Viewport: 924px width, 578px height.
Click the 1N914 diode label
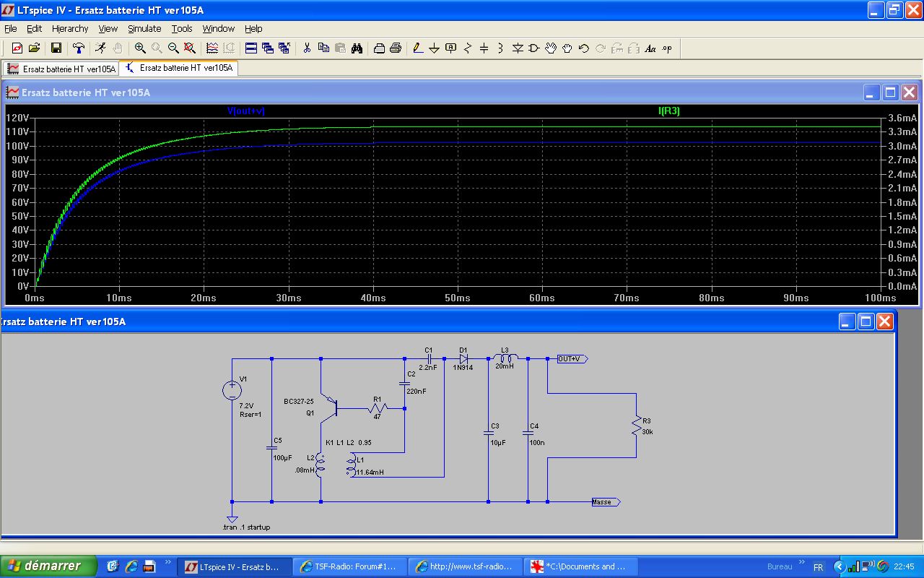[x=463, y=368]
